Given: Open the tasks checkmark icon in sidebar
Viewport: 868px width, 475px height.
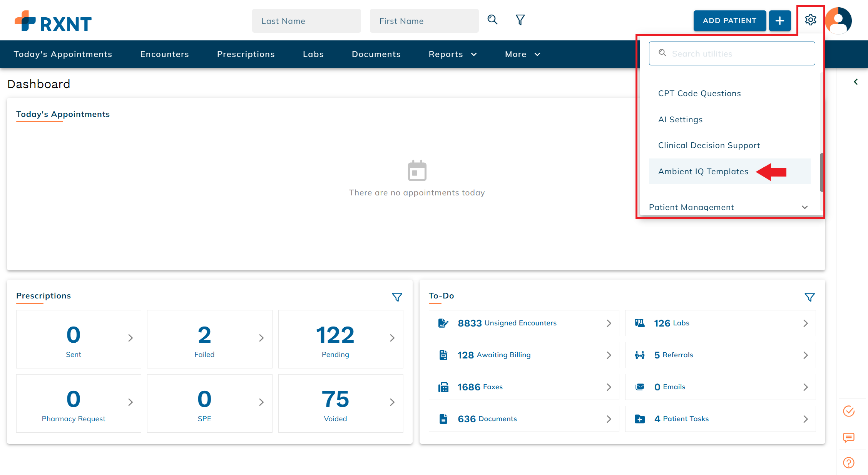Looking at the screenshot, I should click(848, 411).
